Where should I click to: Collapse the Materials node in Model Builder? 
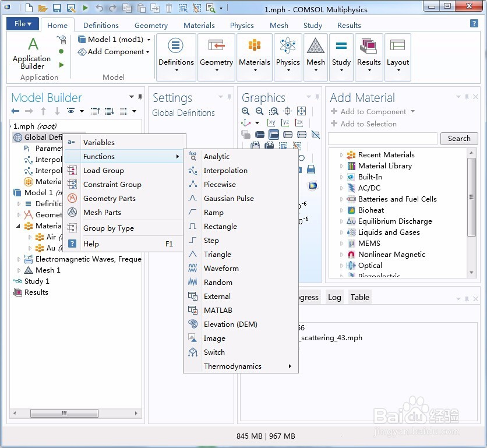tap(18, 226)
